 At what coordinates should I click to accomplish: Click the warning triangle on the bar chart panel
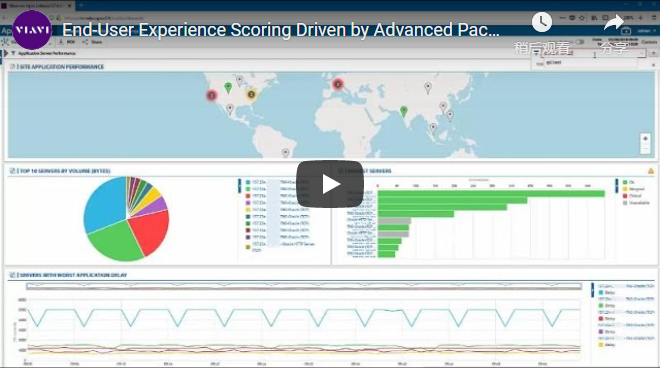pos(651,171)
